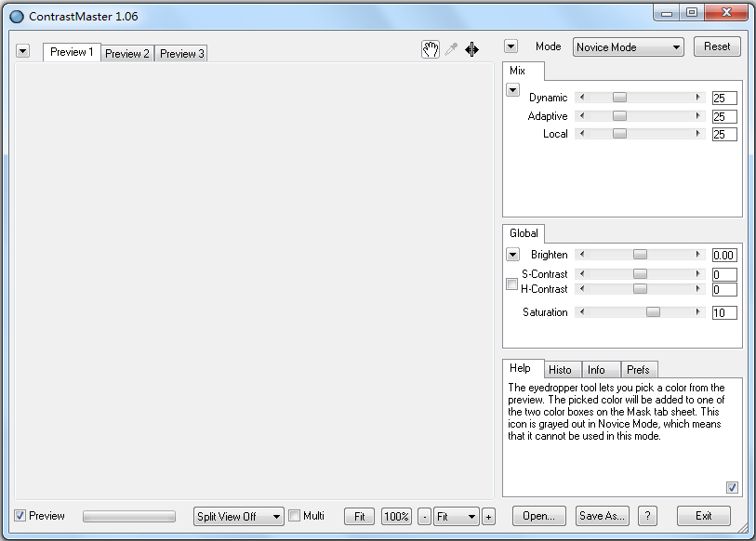The height and width of the screenshot is (541, 756).
Task: Click the Saturation value field showing 10
Action: [x=724, y=313]
